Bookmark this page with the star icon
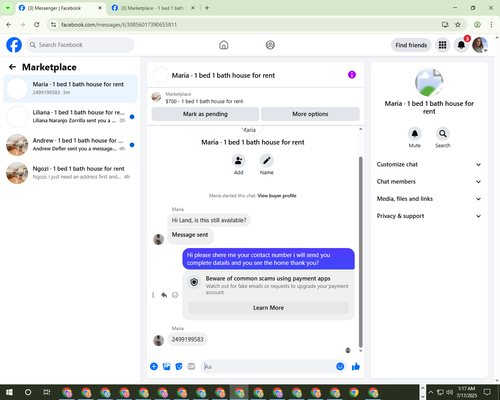500x400 pixels. (x=458, y=25)
